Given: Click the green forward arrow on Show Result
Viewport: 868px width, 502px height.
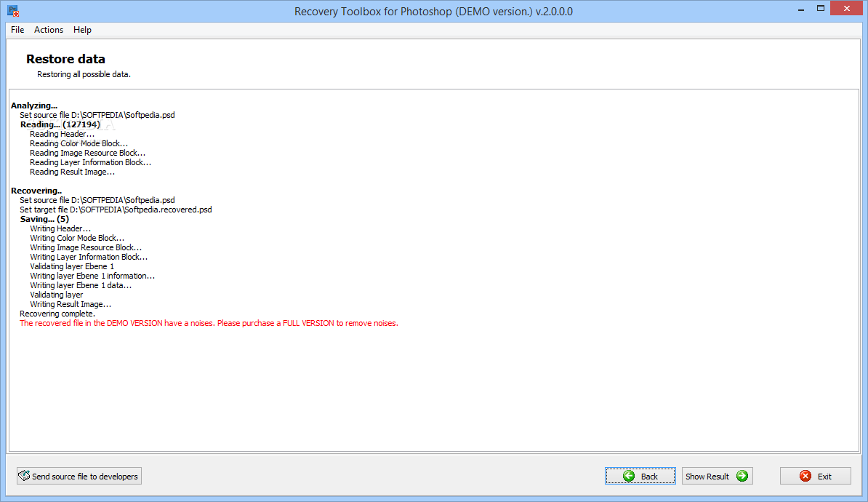Looking at the screenshot, I should coord(742,476).
